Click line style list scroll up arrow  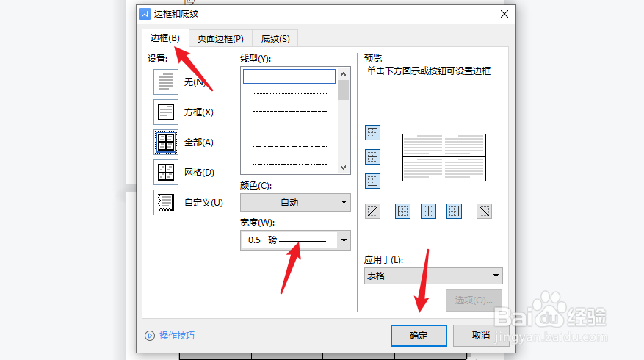pyautogui.click(x=344, y=74)
